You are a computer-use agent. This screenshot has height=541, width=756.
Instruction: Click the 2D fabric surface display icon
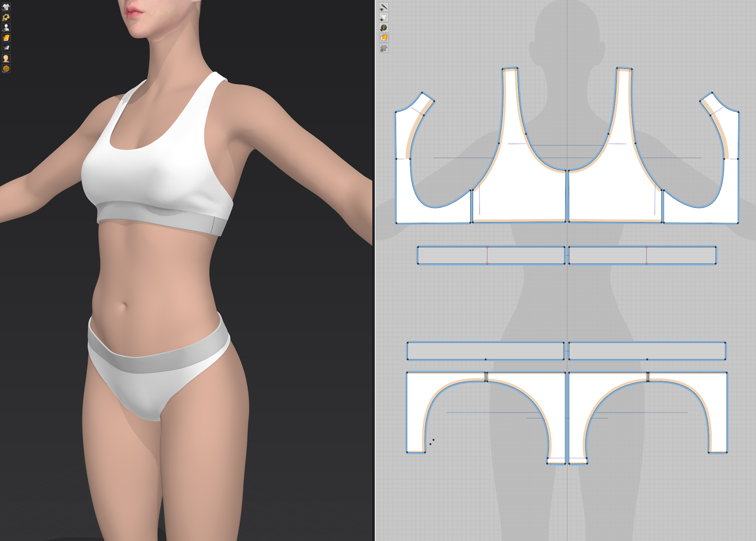coord(384,38)
